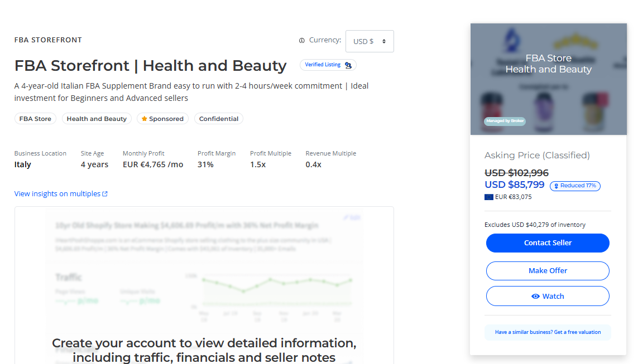
Task: Click the Sponsored tag
Action: pyautogui.click(x=163, y=119)
